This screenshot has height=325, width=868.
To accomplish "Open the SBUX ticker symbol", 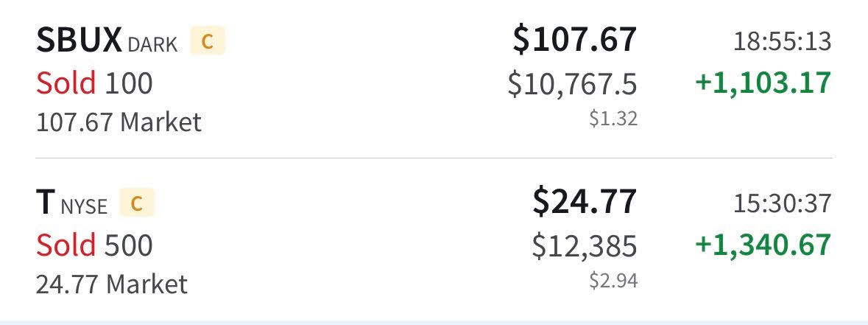I will coord(80,40).
